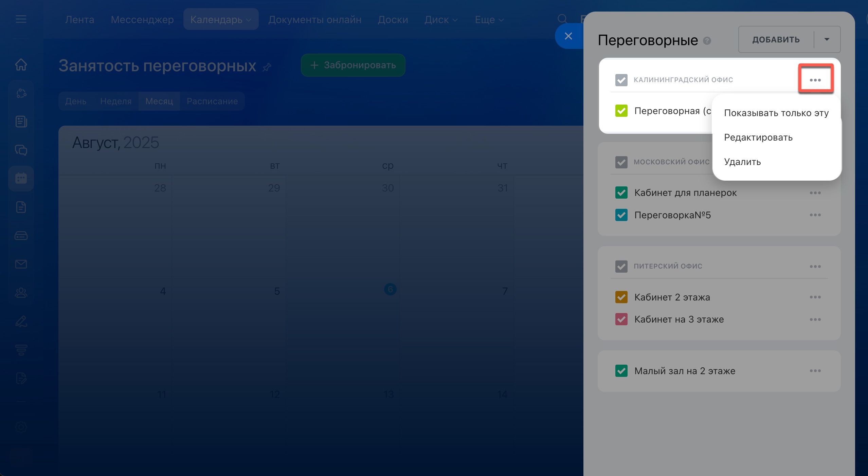Open help icon next to Переговорные
The height and width of the screenshot is (476, 868).
click(707, 41)
